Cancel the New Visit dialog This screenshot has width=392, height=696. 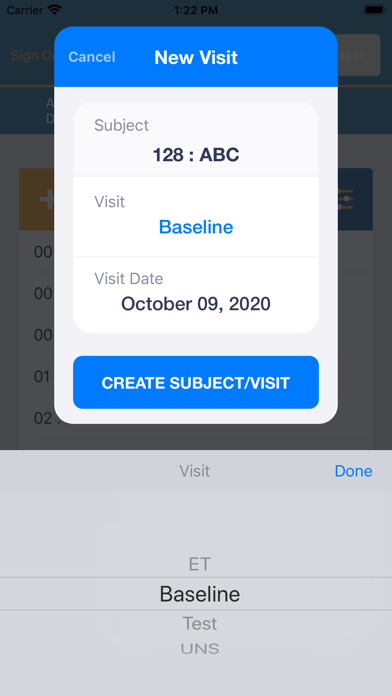pos(92,57)
